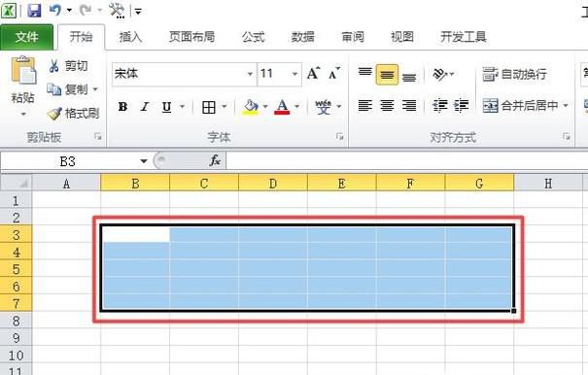Toggle Bold formatting
Viewport: 588px width, 375px height.
[122, 107]
